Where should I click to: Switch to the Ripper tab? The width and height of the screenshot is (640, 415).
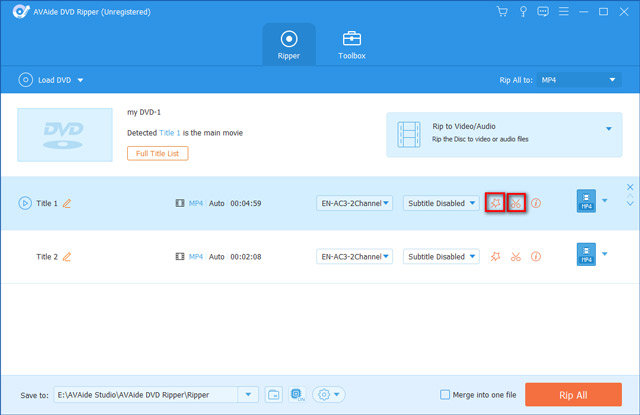pyautogui.click(x=289, y=45)
